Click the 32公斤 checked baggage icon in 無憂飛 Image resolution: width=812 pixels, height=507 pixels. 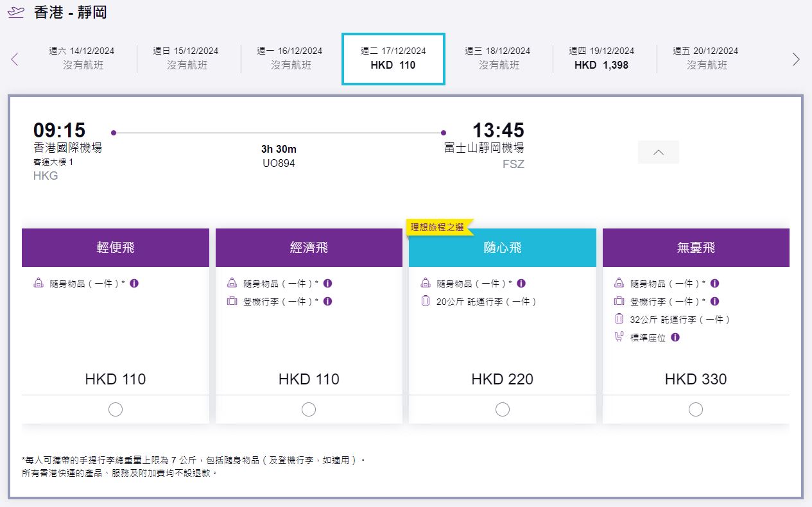tap(619, 319)
